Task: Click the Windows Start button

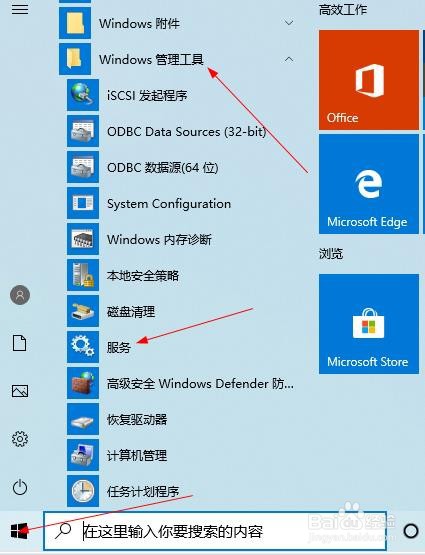Action: coord(19,531)
